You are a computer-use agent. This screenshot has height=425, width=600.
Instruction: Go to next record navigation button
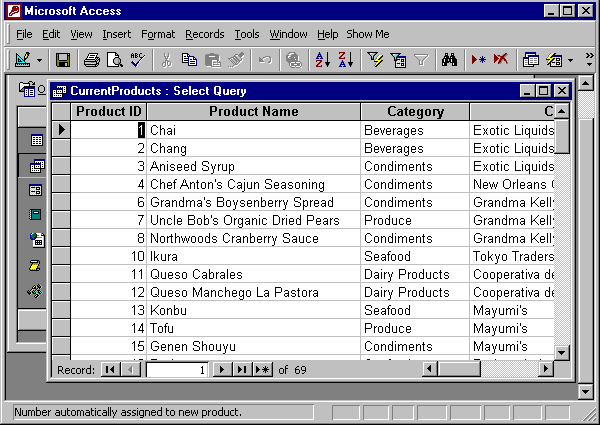coord(222,370)
